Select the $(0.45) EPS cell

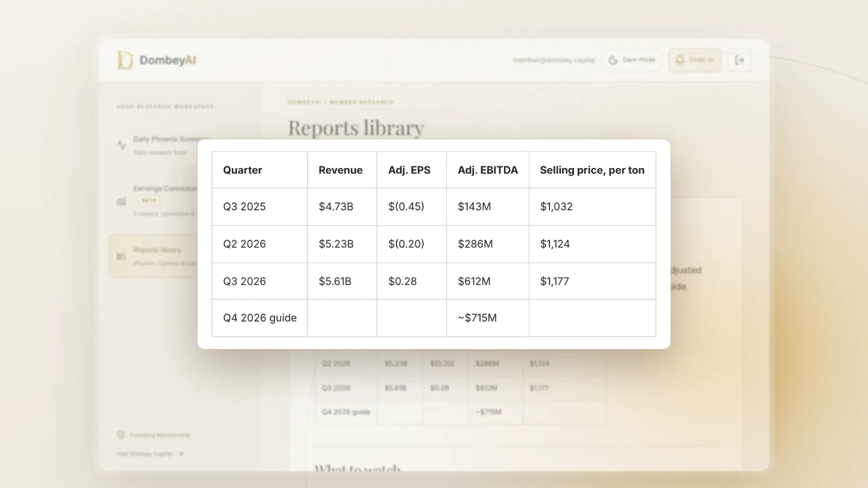click(x=412, y=207)
